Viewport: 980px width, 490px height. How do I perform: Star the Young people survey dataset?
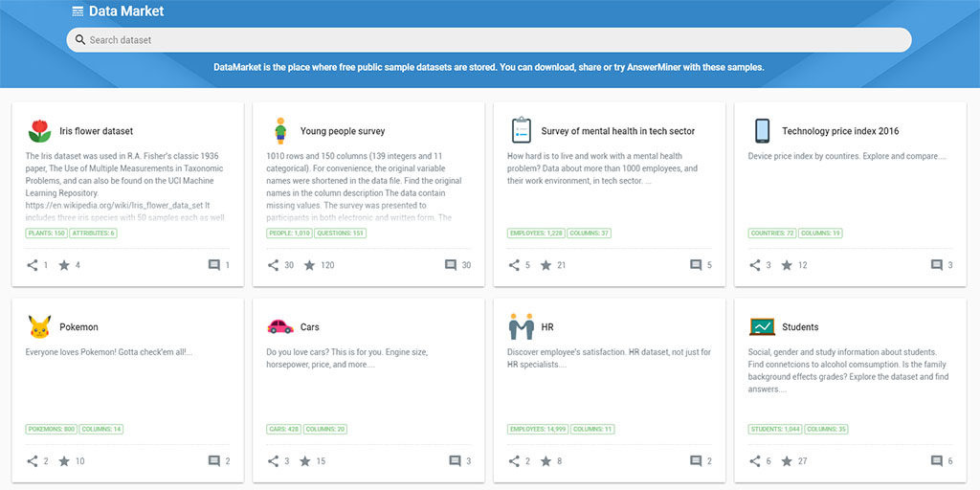tap(310, 265)
